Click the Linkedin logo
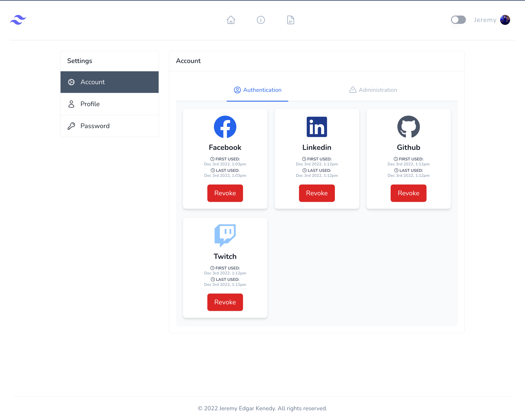Screen dimensions: 525x420 click(317, 127)
